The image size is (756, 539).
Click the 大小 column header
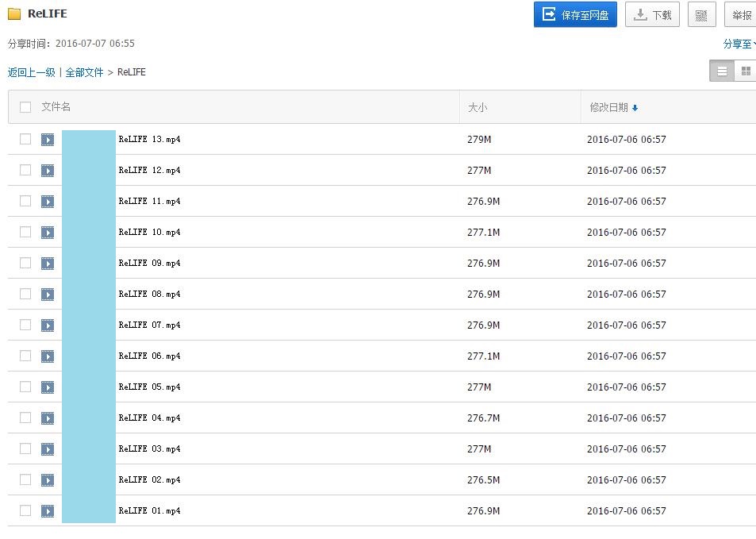point(477,107)
